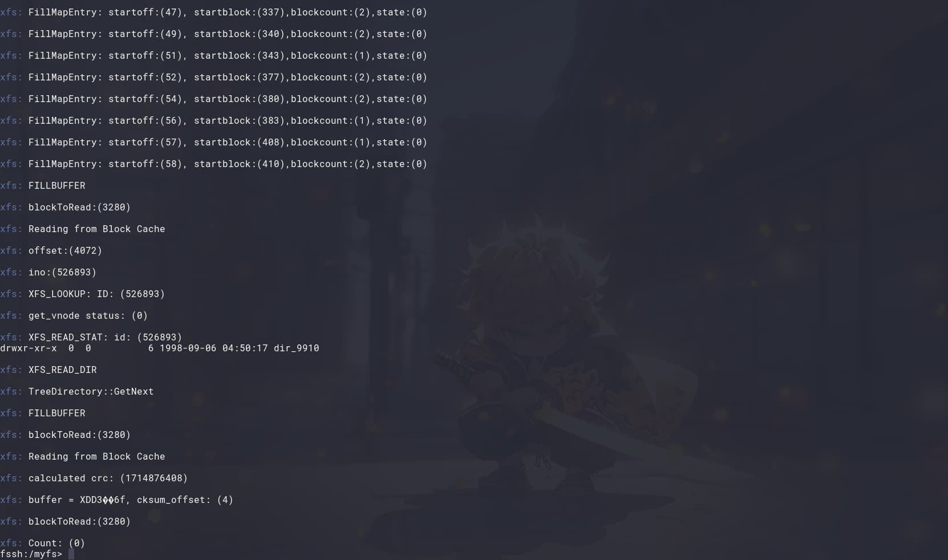
Task: Click the offset:(4072) log line
Action: click(x=51, y=250)
